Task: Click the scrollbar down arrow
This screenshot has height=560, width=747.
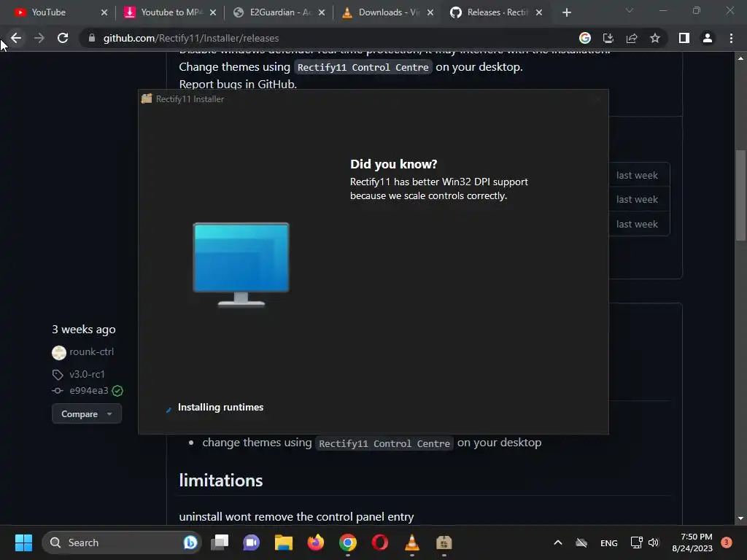Action: coord(740,518)
